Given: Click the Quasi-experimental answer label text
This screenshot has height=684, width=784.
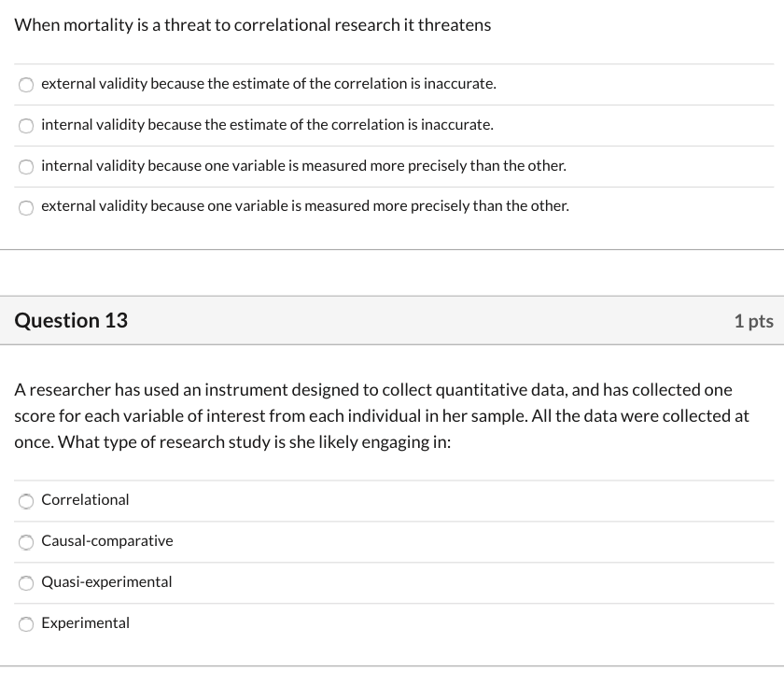Looking at the screenshot, I should click(x=105, y=581).
